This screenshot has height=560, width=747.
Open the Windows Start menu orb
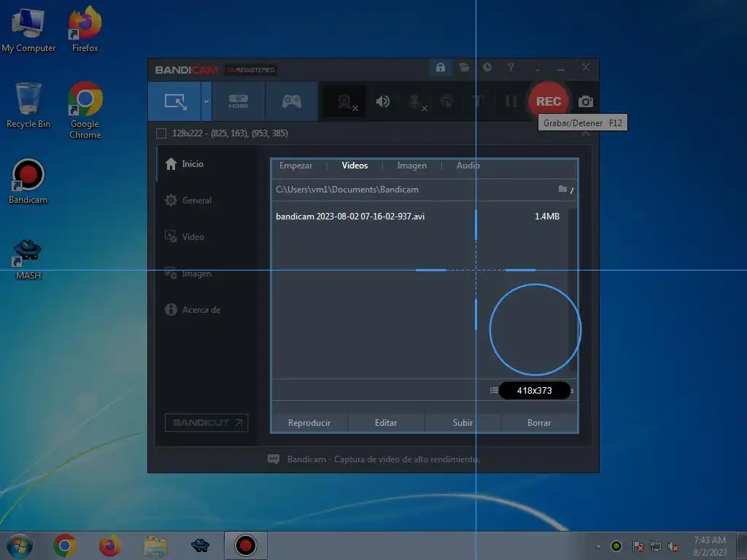20,545
